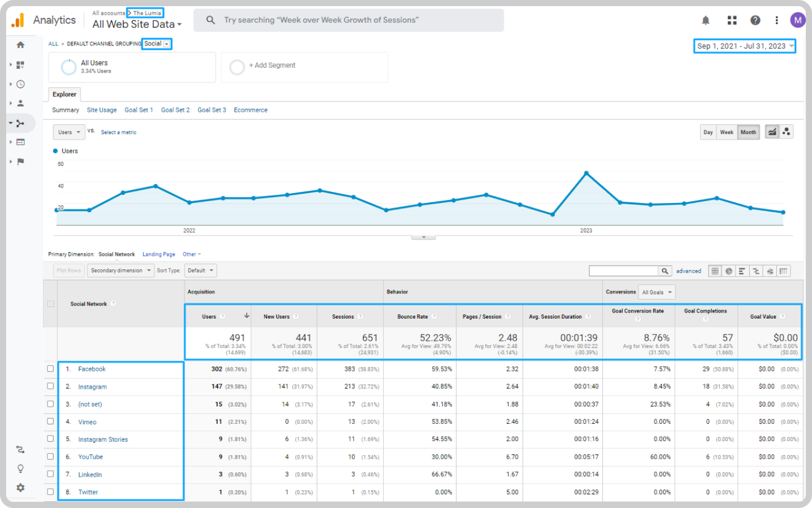Viewport: 812px width, 508px height.
Task: Open Realtime clock icon in sidebar
Action: (x=21, y=84)
